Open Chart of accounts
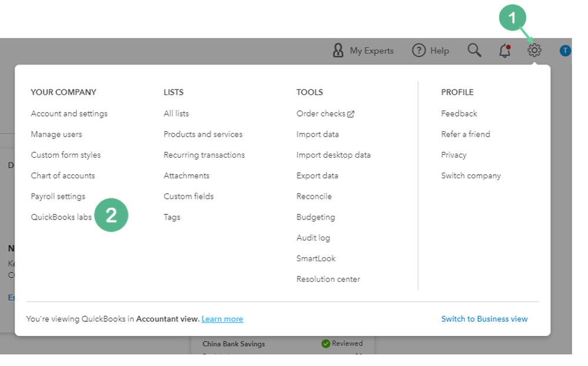The image size is (588, 366). [62, 175]
